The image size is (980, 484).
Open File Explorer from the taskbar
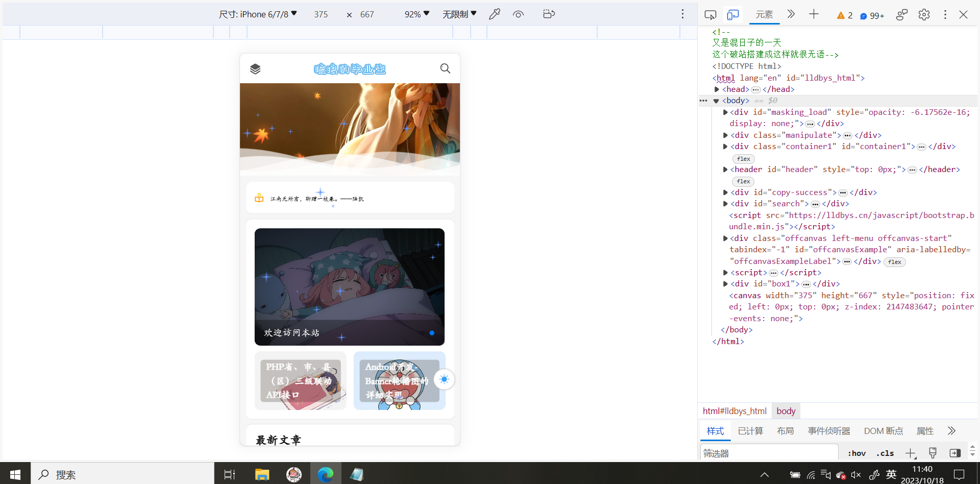(x=262, y=474)
